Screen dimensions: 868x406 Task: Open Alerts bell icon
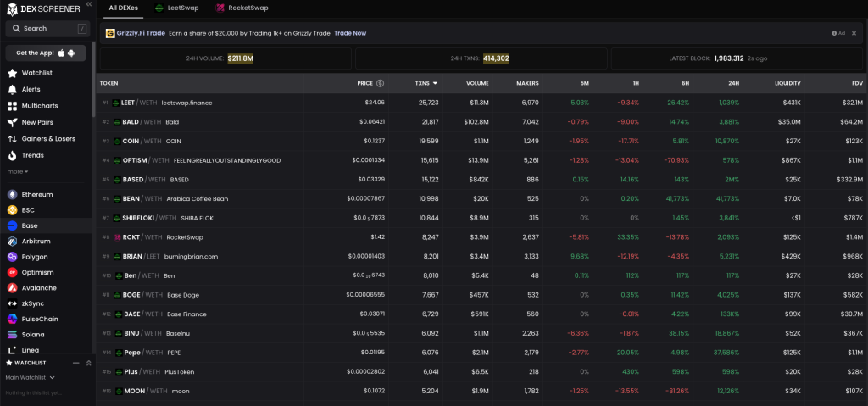click(x=12, y=89)
